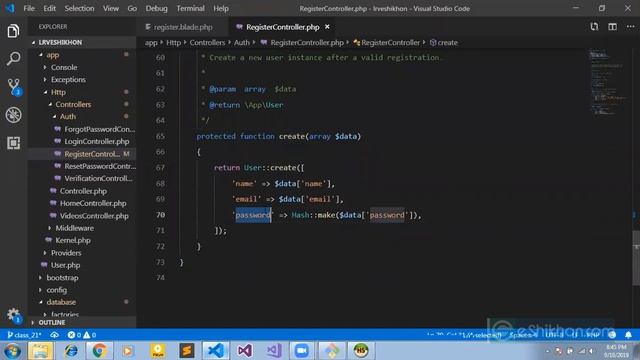640x360 pixels.
Task: Click the feedback smiley in status bar
Action: pos(612,335)
